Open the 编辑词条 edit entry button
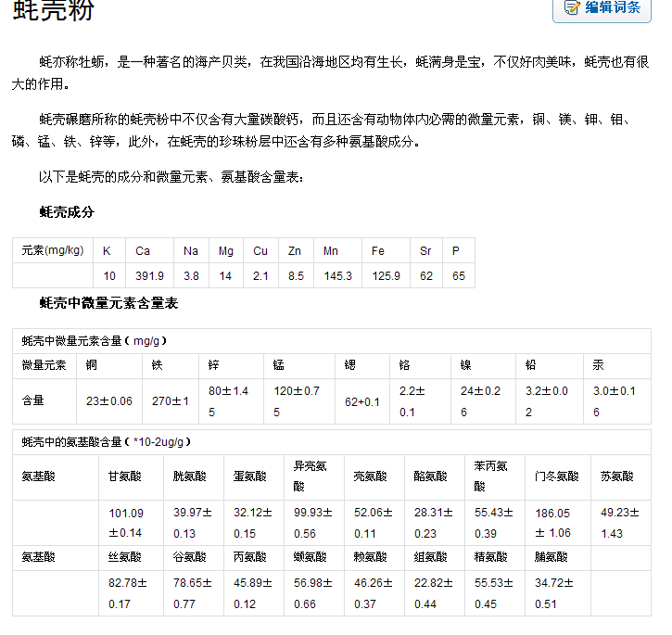The image size is (672, 635). point(602,8)
